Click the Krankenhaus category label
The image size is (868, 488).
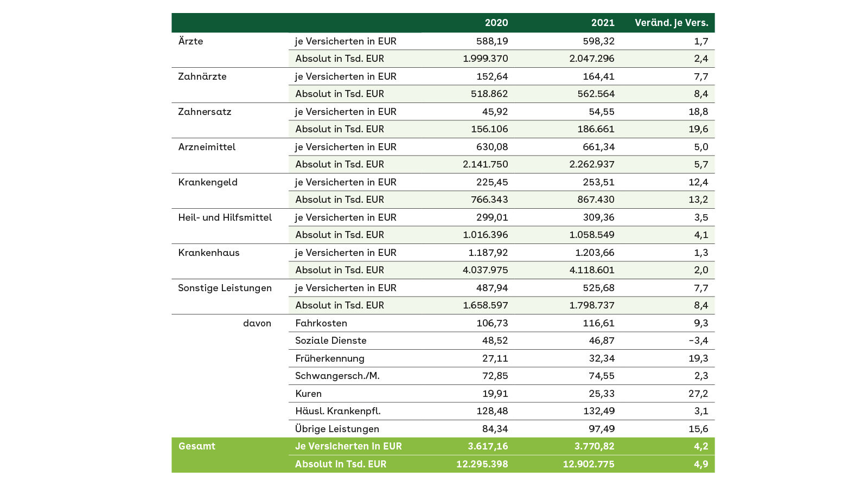coord(208,253)
